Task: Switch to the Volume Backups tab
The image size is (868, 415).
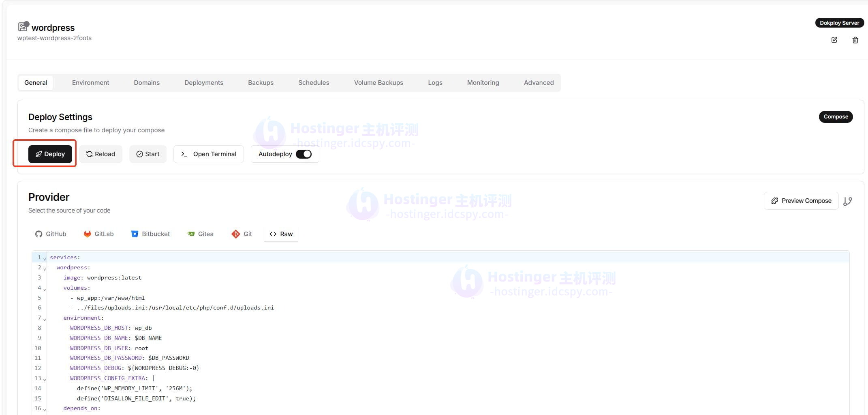Action: pyautogui.click(x=378, y=82)
